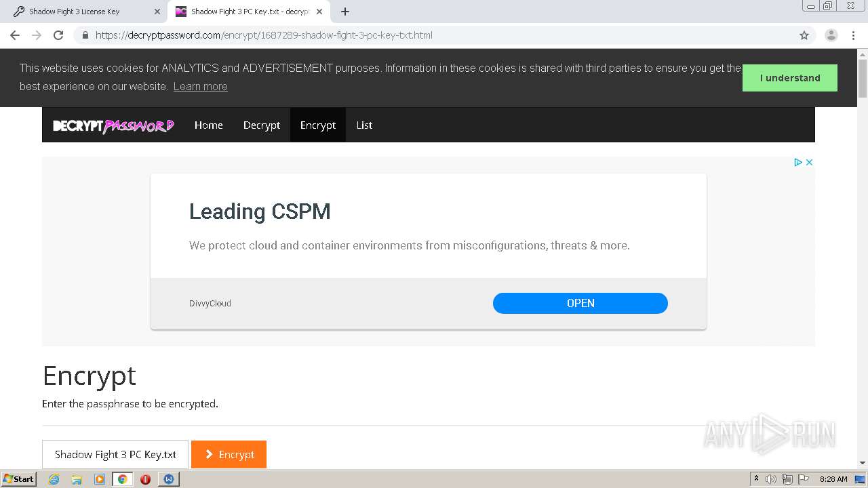View site security info via lock icon
Viewport: 868px width, 488px height.
[85, 35]
